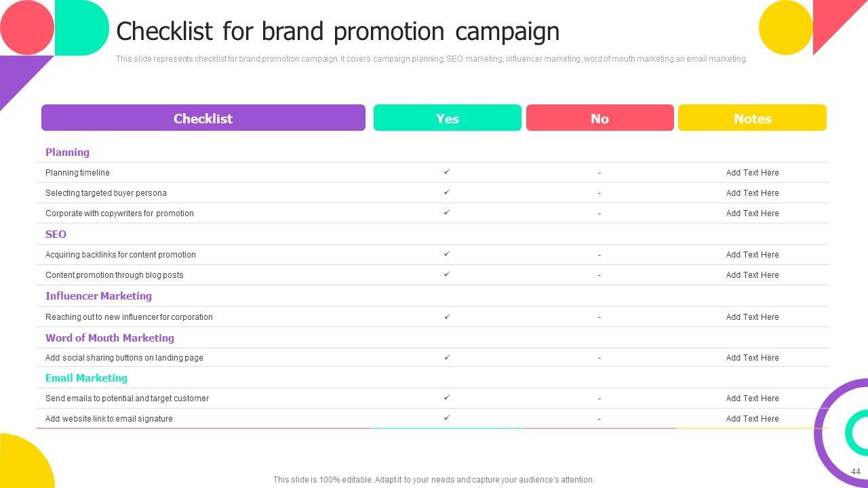
Task: Click the Influencer Marketing section heading
Action: pyautogui.click(x=98, y=296)
